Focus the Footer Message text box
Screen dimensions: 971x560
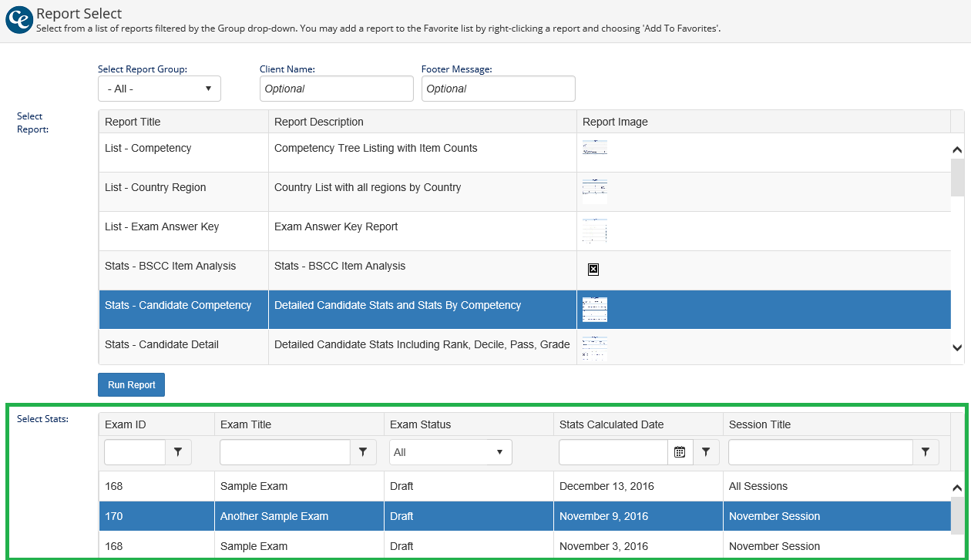tap(498, 89)
